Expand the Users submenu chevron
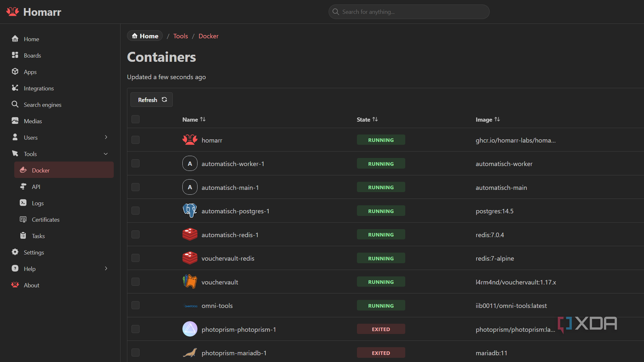This screenshot has width=644, height=362. [x=106, y=137]
